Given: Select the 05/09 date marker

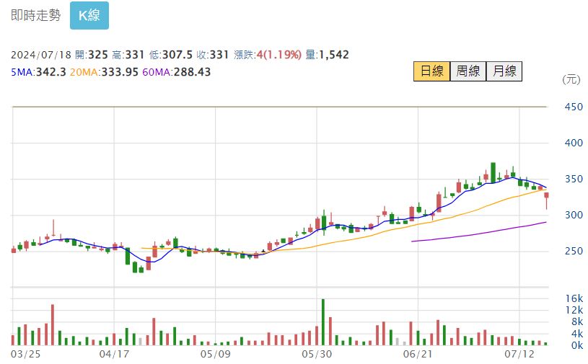Looking at the screenshot, I should pos(215,355).
